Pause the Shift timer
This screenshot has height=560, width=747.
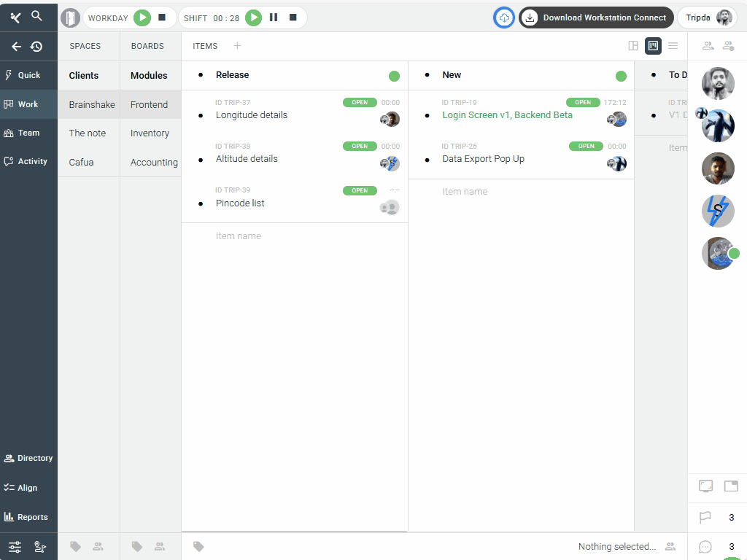click(x=274, y=17)
